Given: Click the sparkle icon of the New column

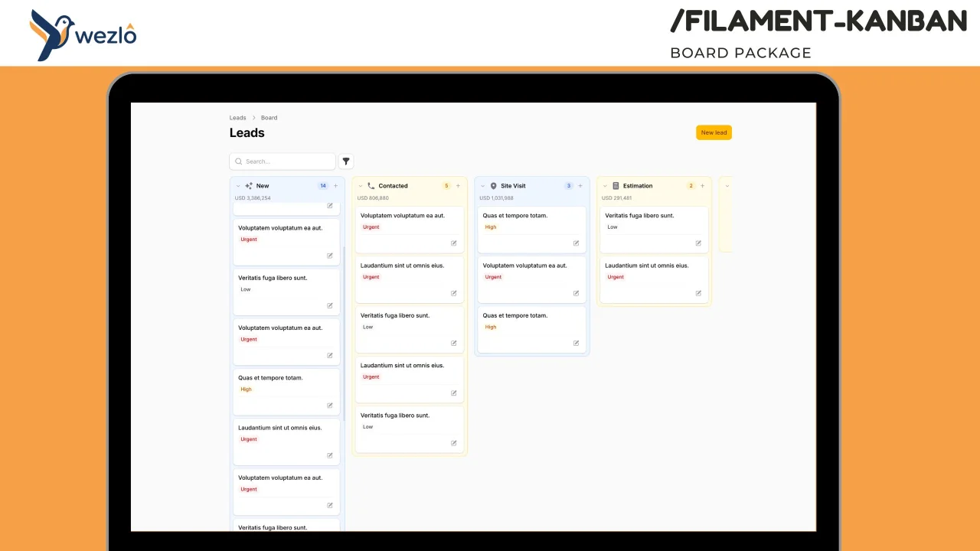Looking at the screenshot, I should click(x=249, y=186).
